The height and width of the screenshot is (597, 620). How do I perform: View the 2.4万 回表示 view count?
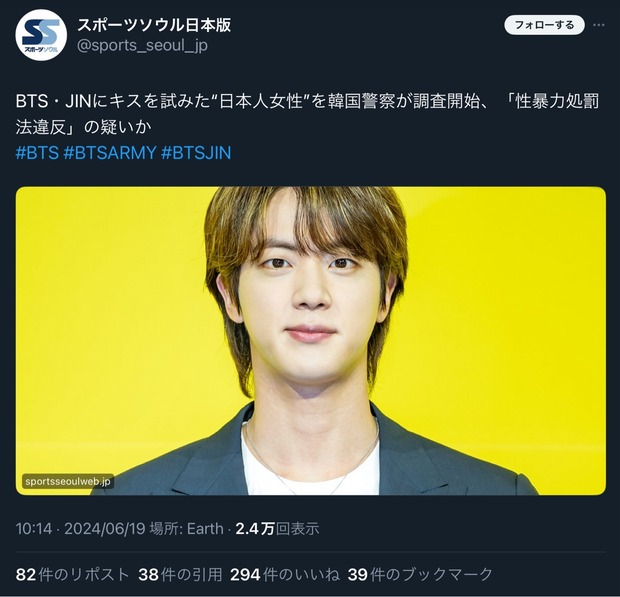(x=277, y=529)
